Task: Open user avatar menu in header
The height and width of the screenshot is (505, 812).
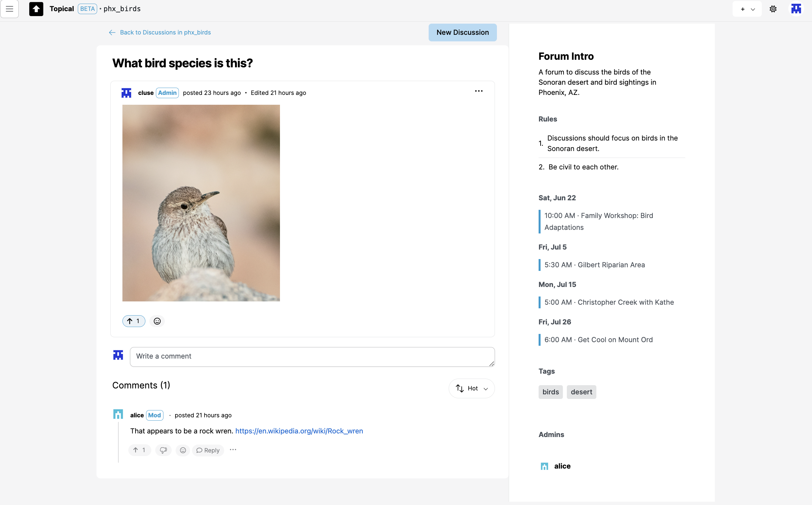Action: (796, 9)
